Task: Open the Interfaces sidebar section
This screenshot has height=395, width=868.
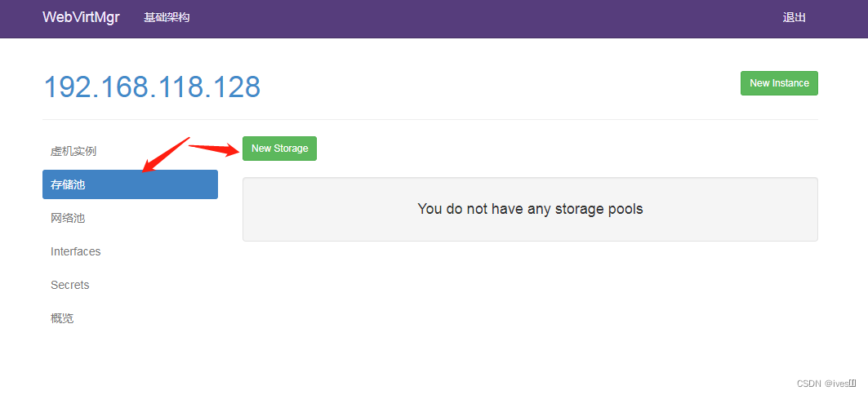Action: point(76,251)
